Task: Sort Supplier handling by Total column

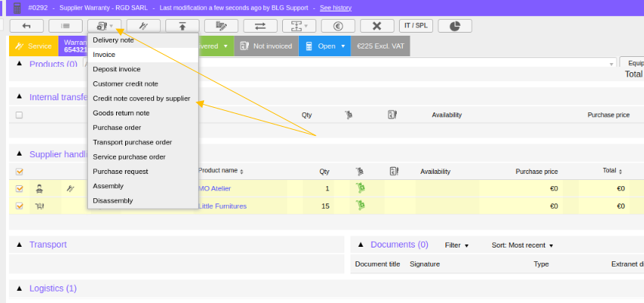Action: [612, 171]
